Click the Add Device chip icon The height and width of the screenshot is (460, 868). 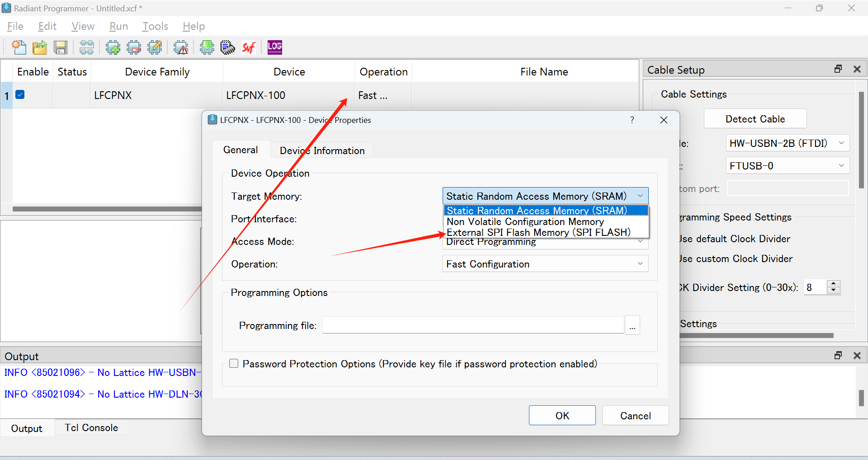113,47
